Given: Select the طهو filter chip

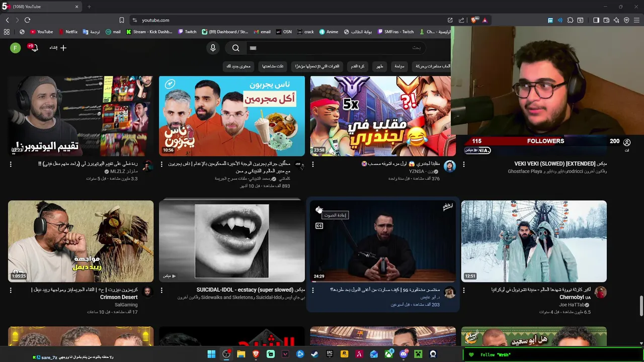Looking at the screenshot, I should pos(379,66).
